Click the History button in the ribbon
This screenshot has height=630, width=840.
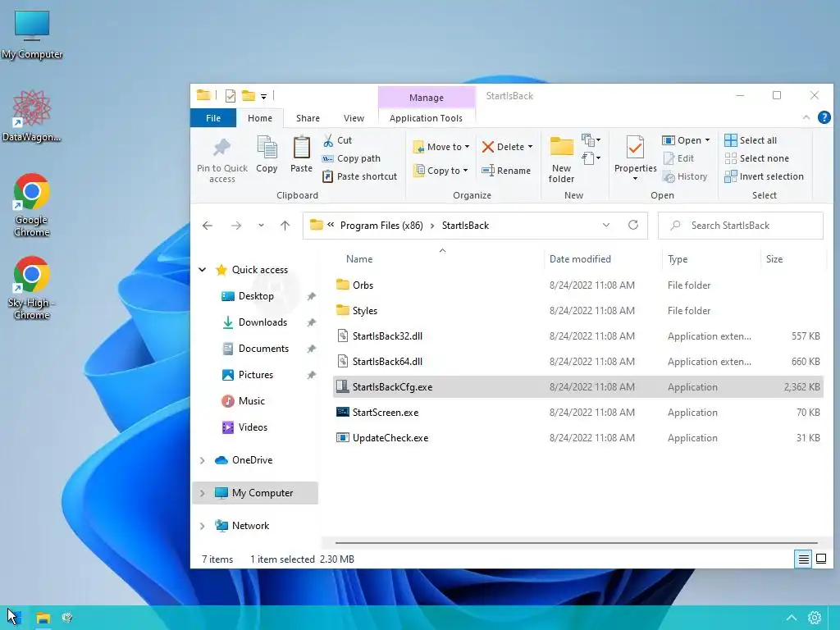(x=685, y=176)
